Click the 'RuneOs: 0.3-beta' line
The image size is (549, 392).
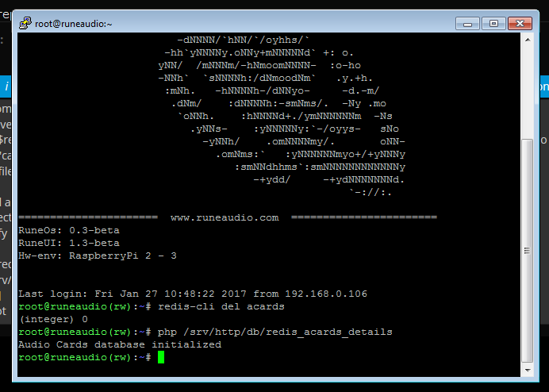[69, 230]
